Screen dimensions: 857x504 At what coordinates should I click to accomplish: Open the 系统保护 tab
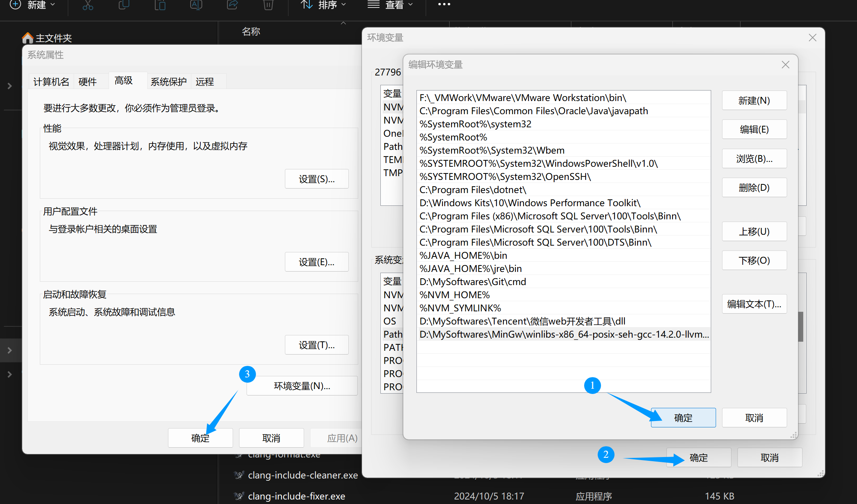[169, 81]
